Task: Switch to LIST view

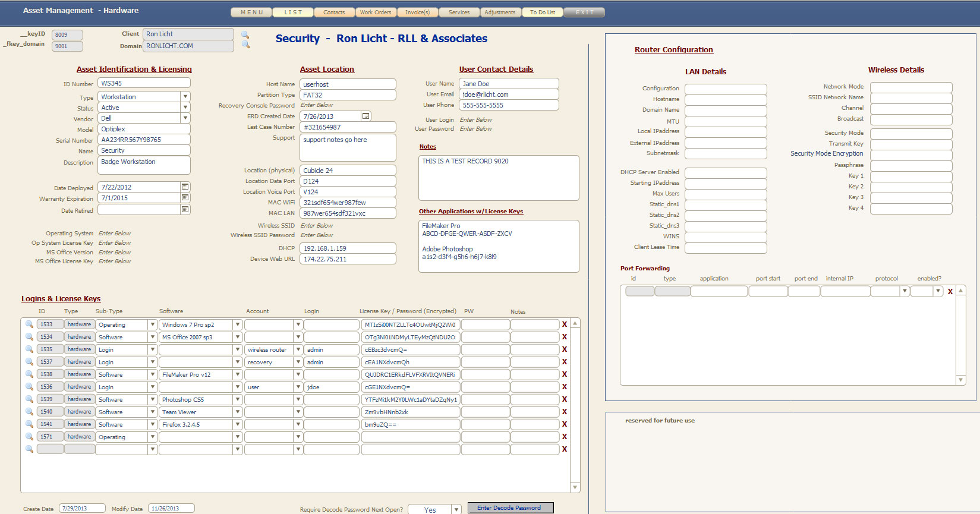Action: (x=293, y=12)
